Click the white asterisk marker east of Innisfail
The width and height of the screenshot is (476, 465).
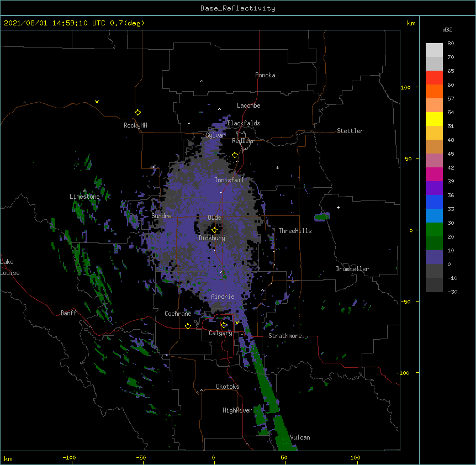(x=277, y=167)
